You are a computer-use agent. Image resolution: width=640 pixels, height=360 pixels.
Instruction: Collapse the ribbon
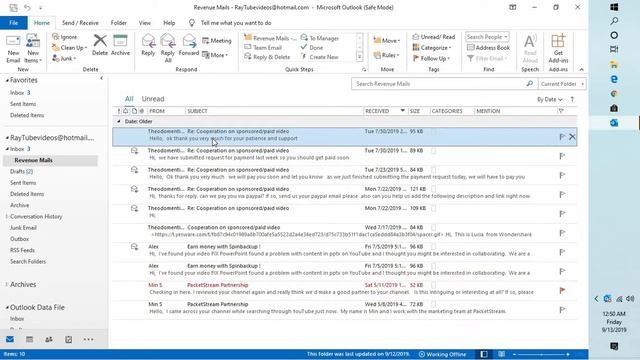581,69
